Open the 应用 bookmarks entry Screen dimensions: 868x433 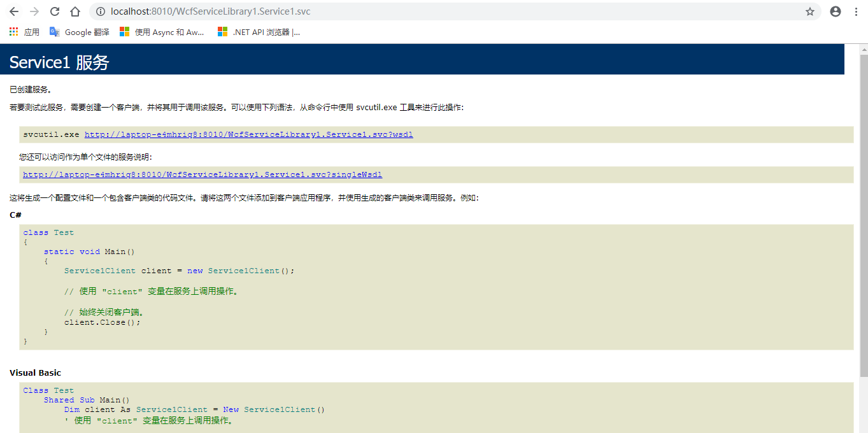(31, 31)
